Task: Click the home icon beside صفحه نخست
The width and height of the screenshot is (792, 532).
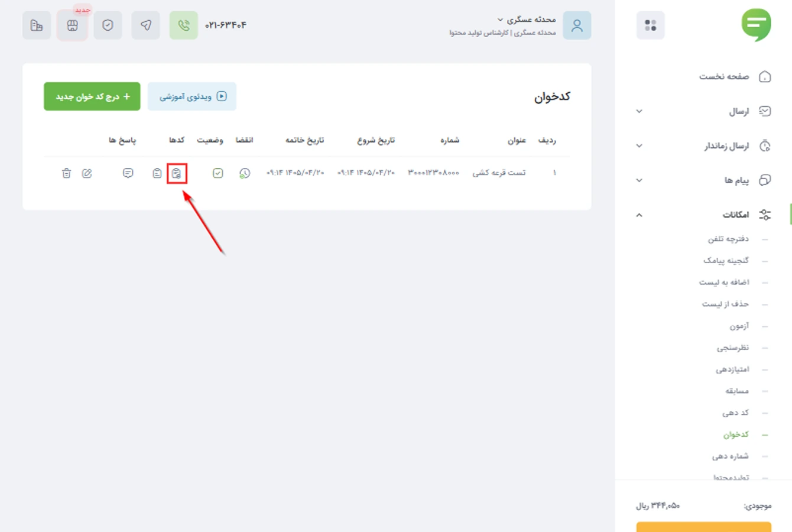Action: [x=765, y=76]
